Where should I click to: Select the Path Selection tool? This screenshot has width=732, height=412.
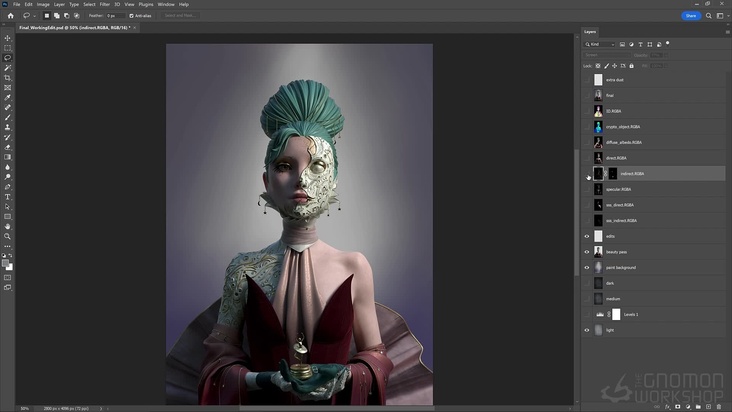click(7, 207)
